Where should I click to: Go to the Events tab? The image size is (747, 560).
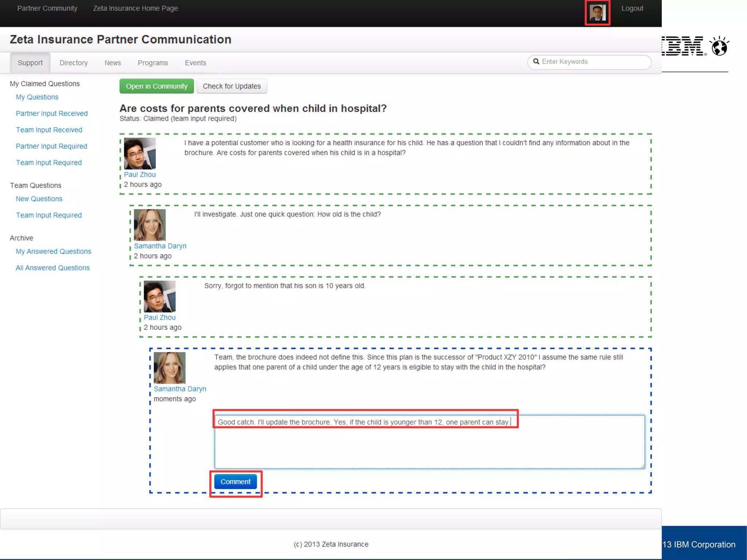(x=195, y=63)
